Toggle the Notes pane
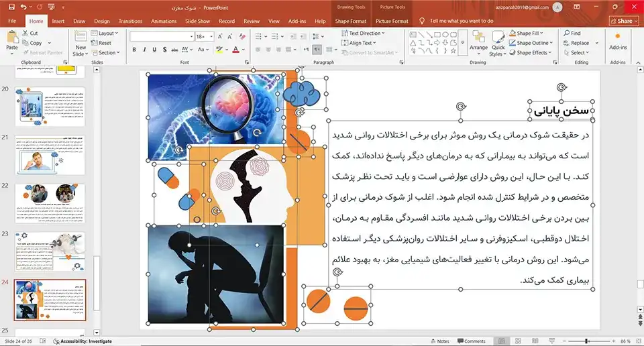 [x=440, y=341]
